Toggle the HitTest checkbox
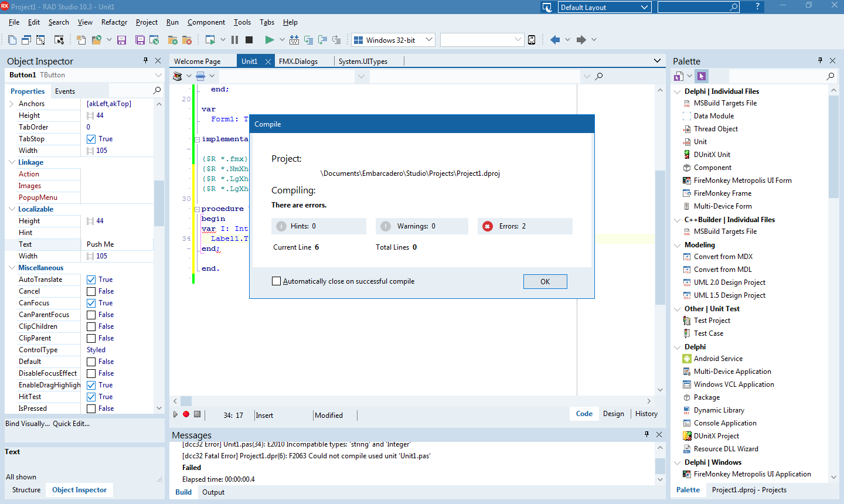The image size is (844, 504). click(91, 397)
